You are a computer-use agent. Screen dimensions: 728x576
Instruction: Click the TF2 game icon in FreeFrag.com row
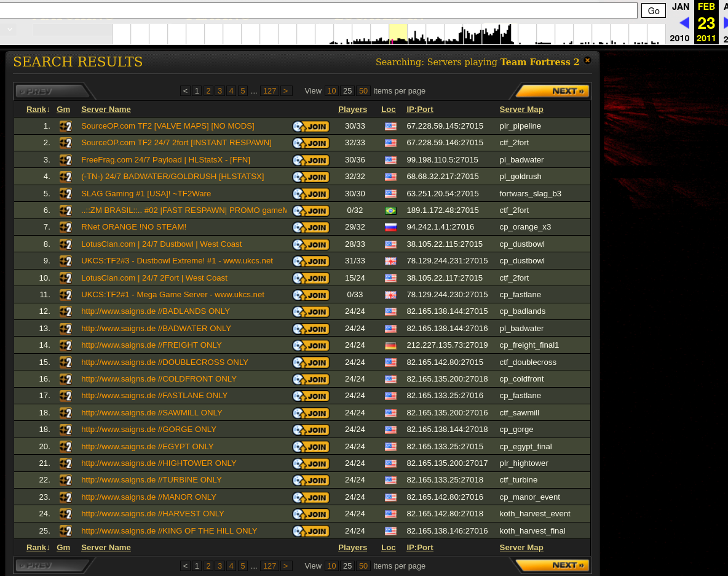[x=65, y=160]
